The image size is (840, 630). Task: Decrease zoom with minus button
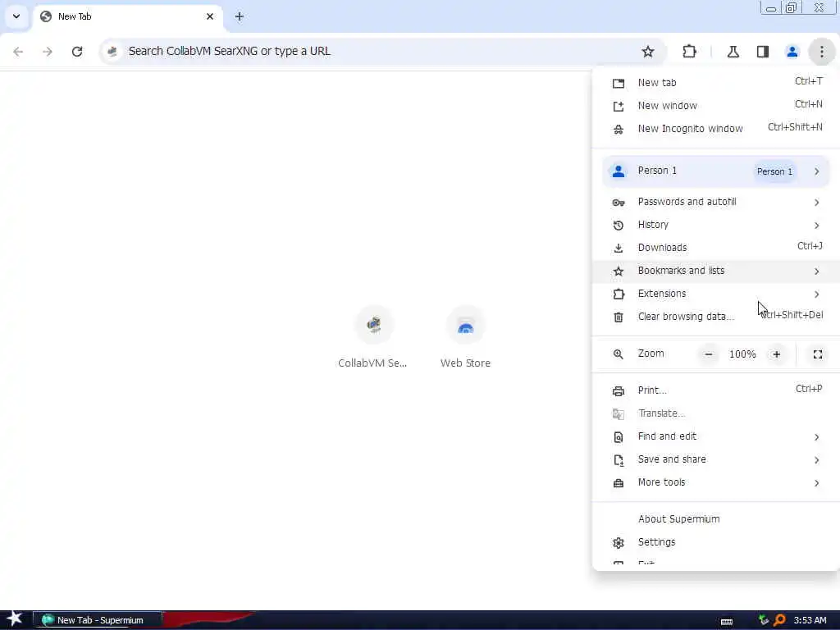(708, 354)
